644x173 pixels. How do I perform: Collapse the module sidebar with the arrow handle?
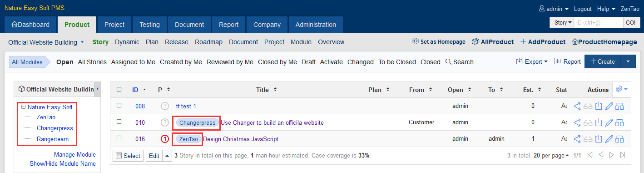98,89
